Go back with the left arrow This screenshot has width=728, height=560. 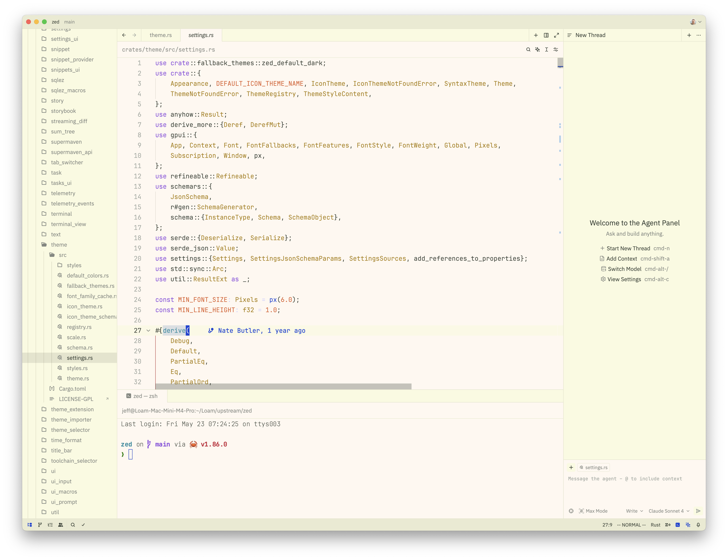[124, 35]
